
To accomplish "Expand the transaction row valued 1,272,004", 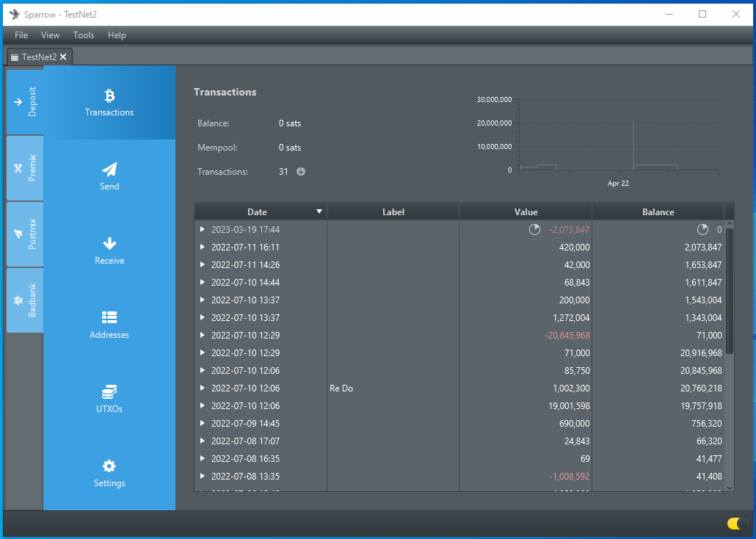I will point(203,317).
